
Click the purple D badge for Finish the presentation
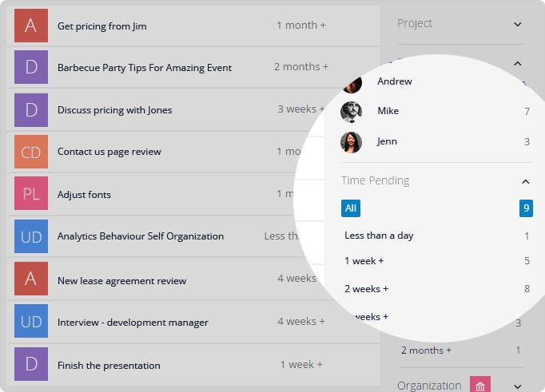coord(31,364)
